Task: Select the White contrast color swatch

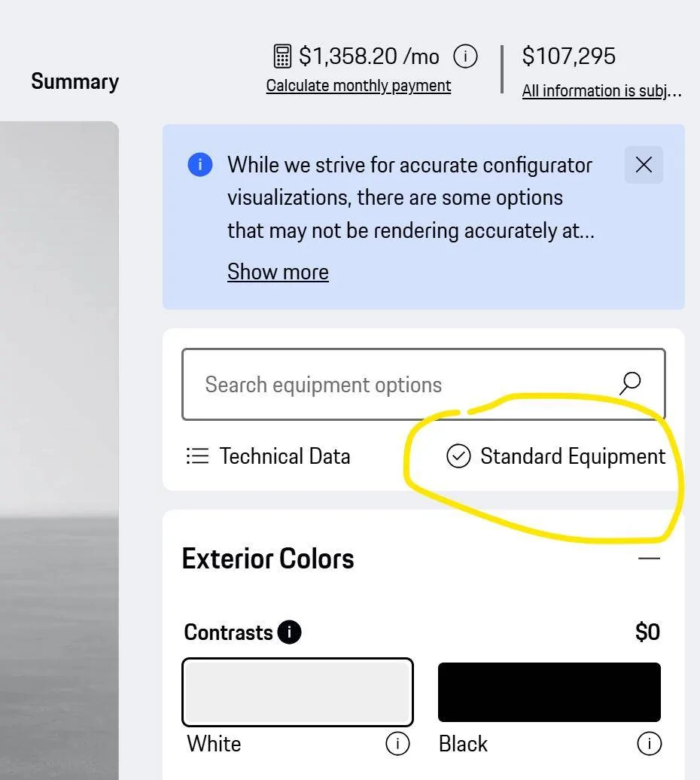Action: [x=297, y=692]
